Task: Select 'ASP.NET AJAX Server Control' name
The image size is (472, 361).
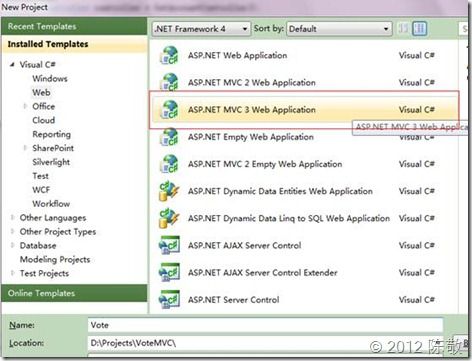Action: tap(244, 246)
